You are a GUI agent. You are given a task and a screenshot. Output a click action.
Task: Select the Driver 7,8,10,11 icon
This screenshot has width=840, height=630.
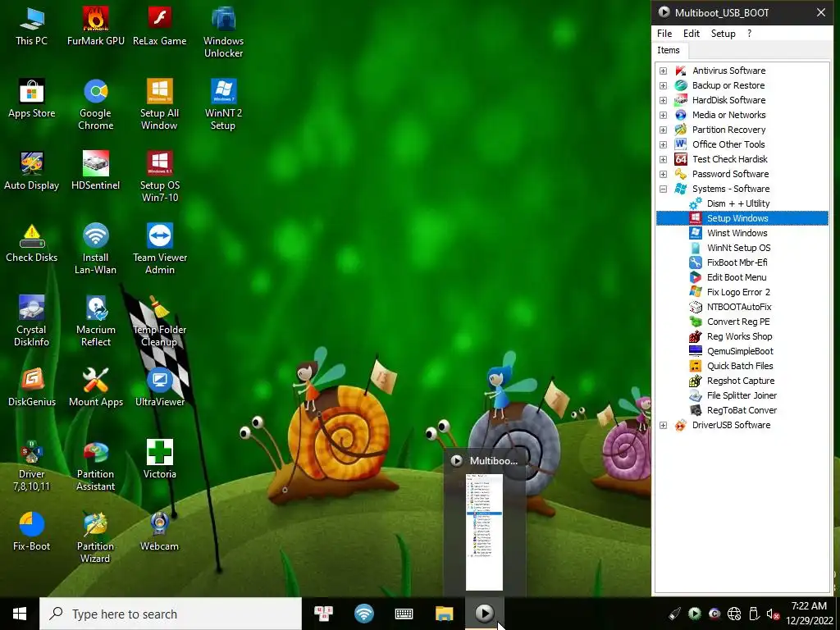coord(32,466)
